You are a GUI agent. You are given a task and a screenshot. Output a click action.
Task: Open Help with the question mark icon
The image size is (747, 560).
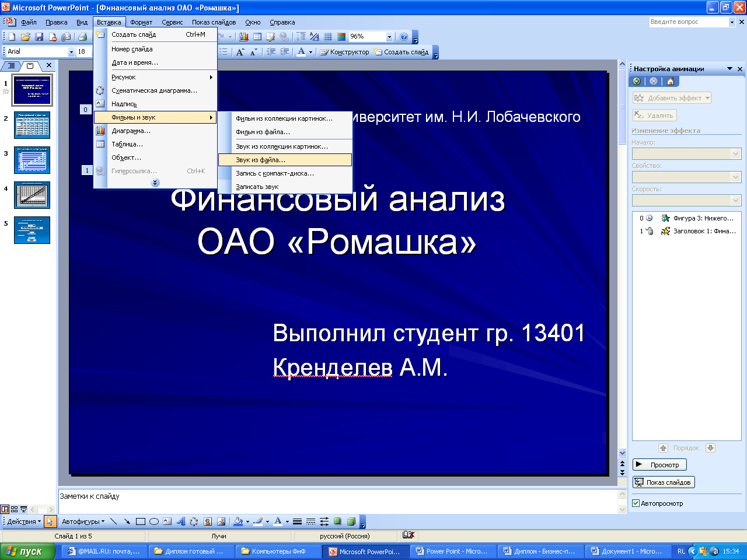[404, 37]
